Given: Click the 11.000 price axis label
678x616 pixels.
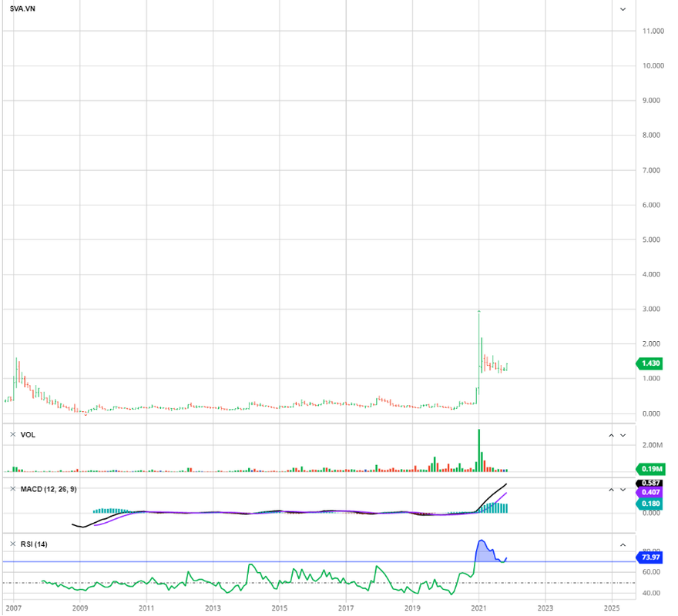Looking at the screenshot, I should [x=653, y=31].
